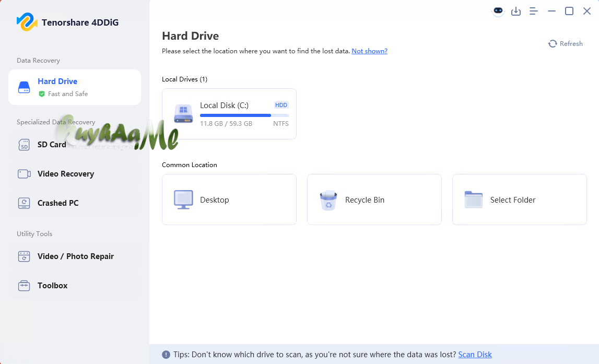The width and height of the screenshot is (599, 364).
Task: Follow the Scan Disk link
Action: [x=475, y=355]
